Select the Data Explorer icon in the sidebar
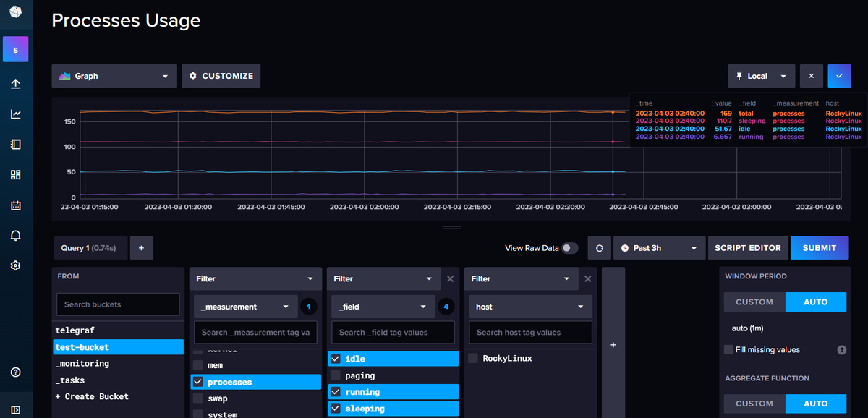 pyautogui.click(x=15, y=114)
